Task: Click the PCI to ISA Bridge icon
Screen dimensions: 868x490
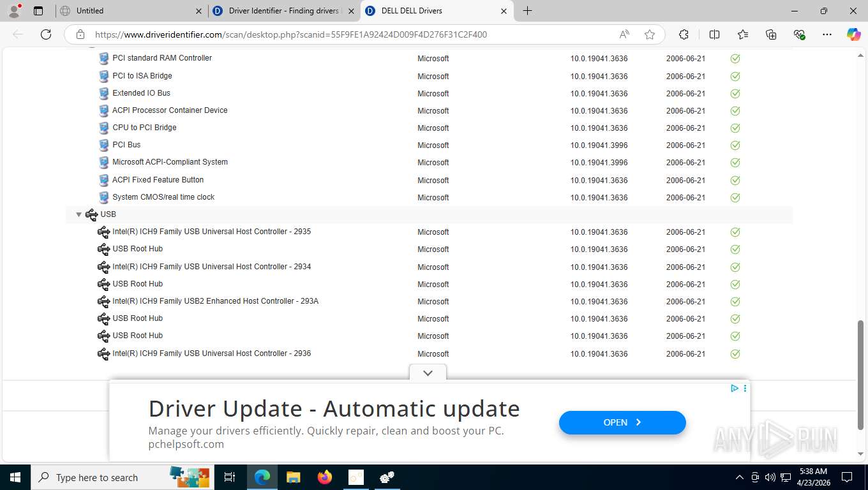Action: pos(104,76)
